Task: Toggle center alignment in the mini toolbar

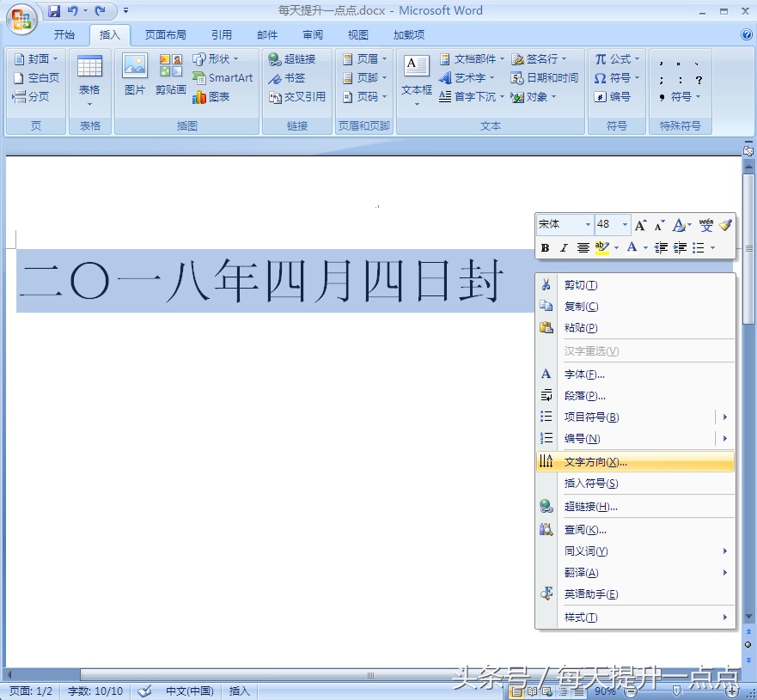Action: click(x=583, y=248)
